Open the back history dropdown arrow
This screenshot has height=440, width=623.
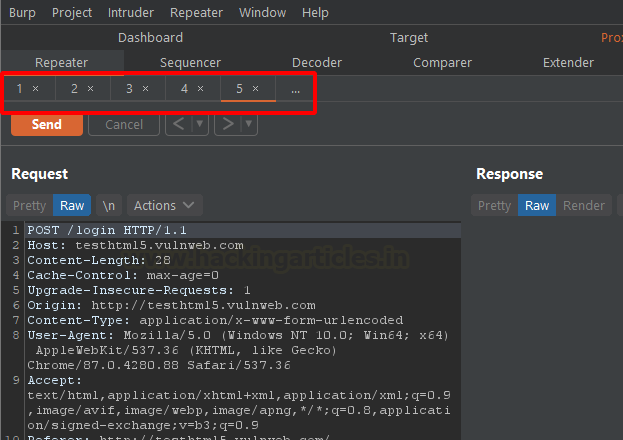[x=200, y=124]
